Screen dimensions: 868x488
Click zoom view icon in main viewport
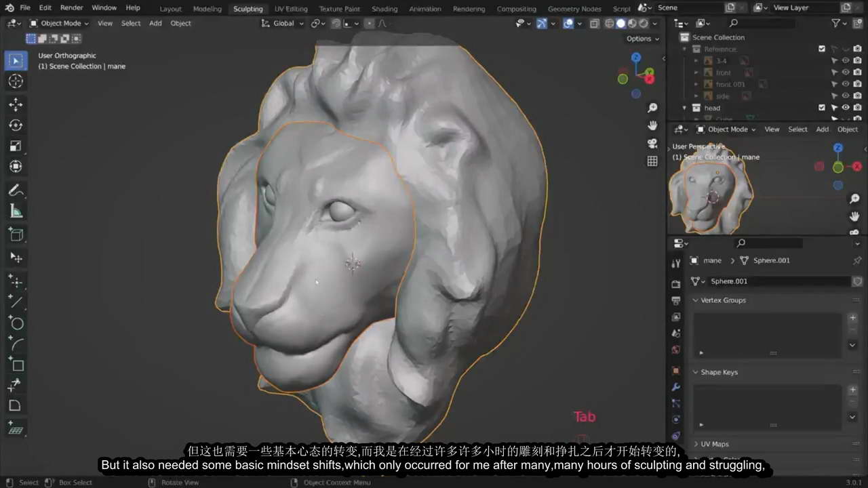652,108
